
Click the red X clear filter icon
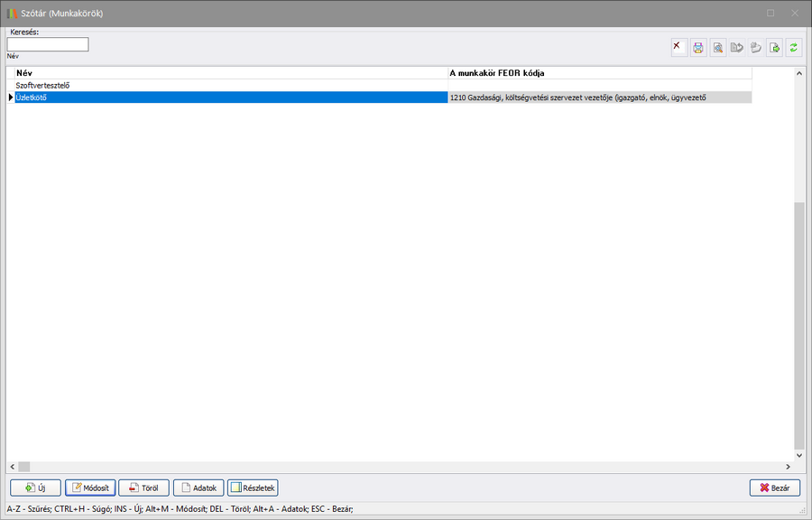point(678,48)
